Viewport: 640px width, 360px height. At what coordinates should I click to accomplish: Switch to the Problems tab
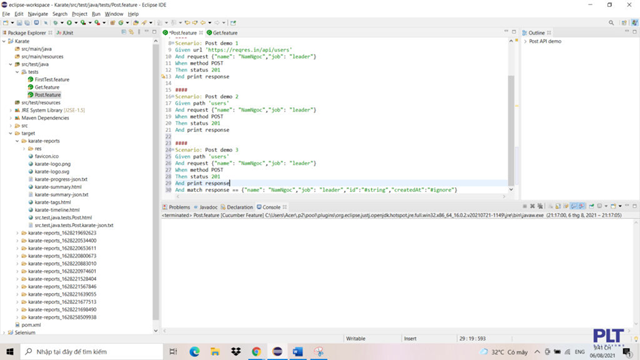(x=176, y=207)
